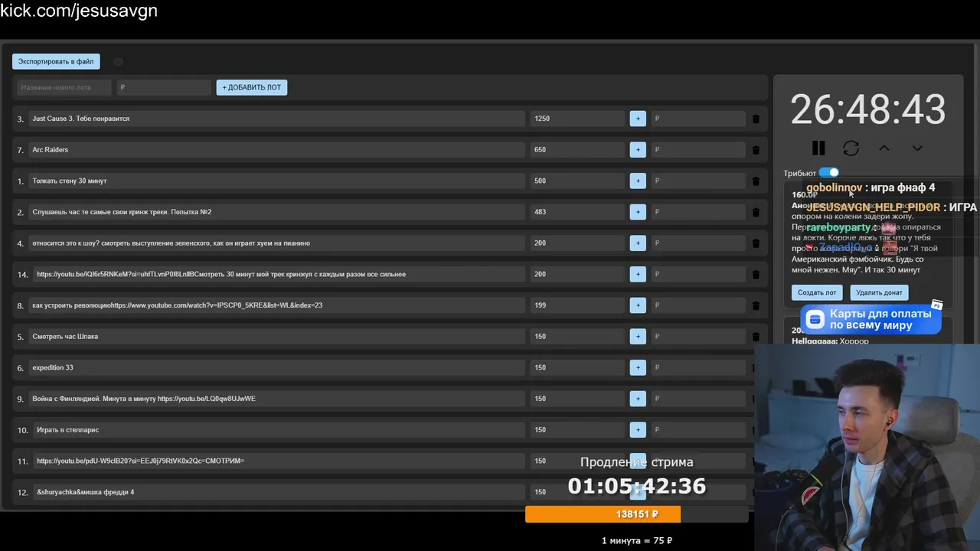Click add-amount ruble field for Толкать стену
Image resolution: width=980 pixels, height=551 pixels.
click(x=698, y=181)
